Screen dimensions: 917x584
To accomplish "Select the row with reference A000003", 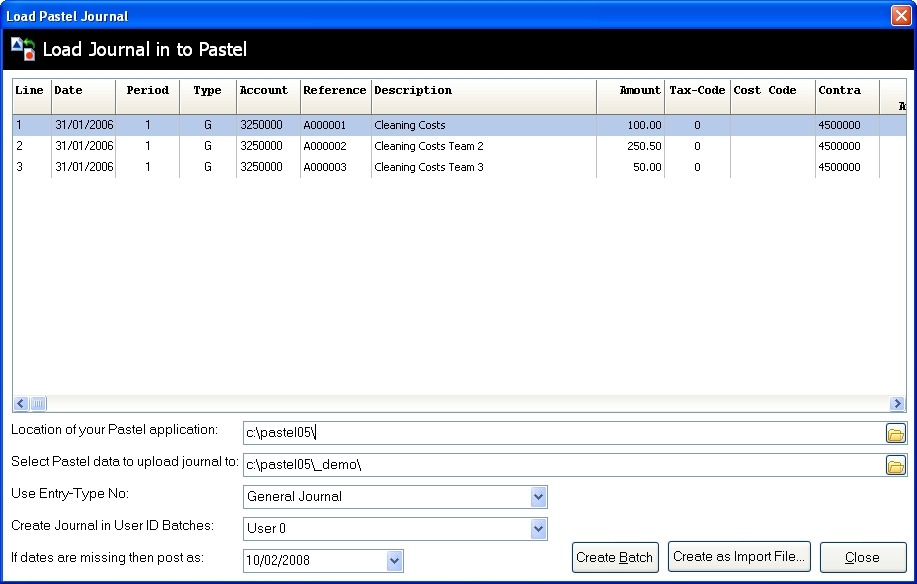I will (459, 167).
